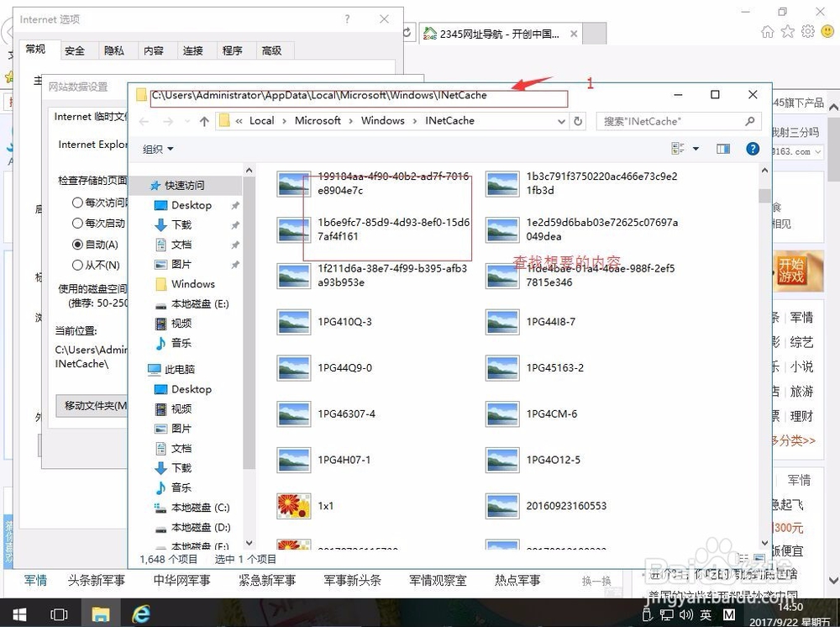
Task: Refresh the INetCache folder view
Action: 576,120
